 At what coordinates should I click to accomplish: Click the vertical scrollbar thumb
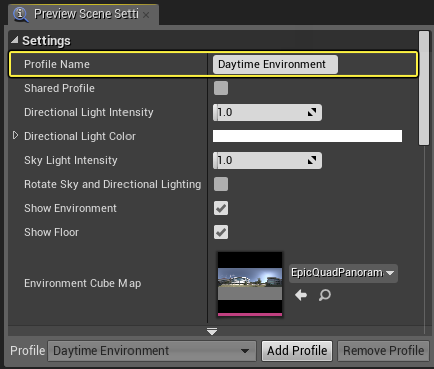click(424, 88)
